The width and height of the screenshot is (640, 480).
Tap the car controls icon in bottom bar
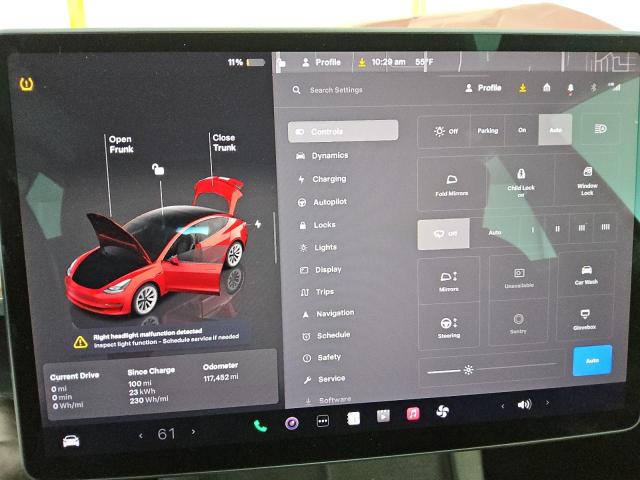pos(71,441)
